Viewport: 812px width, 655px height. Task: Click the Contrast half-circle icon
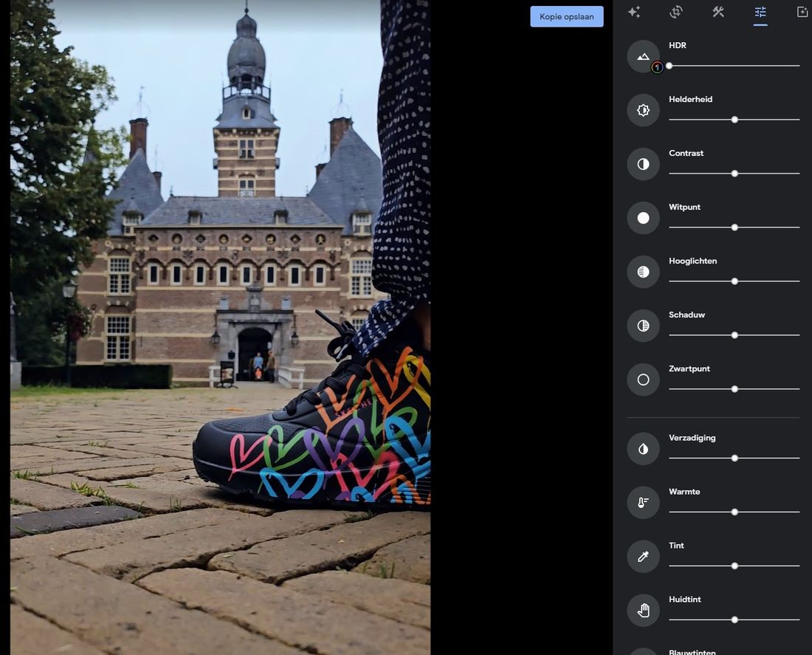[x=643, y=164]
